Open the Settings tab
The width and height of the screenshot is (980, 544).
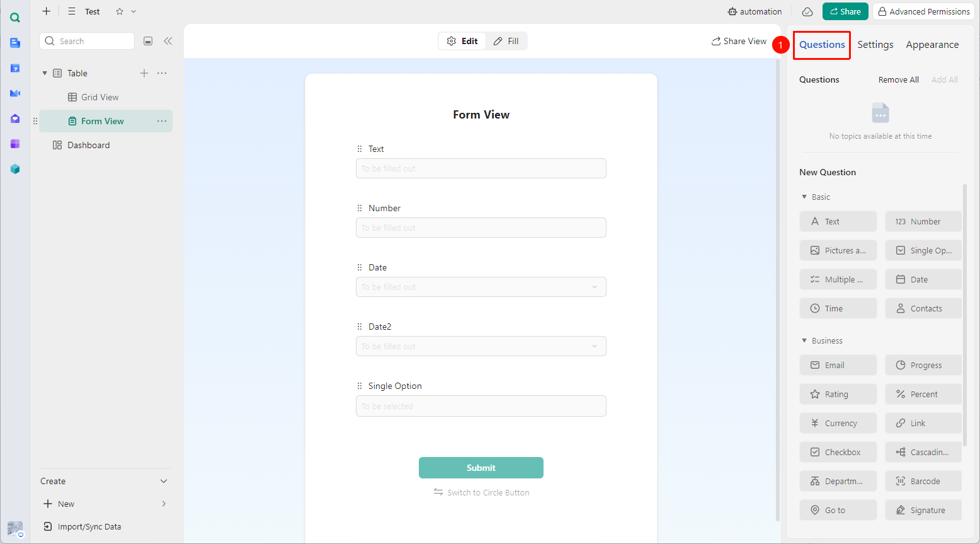(x=875, y=45)
